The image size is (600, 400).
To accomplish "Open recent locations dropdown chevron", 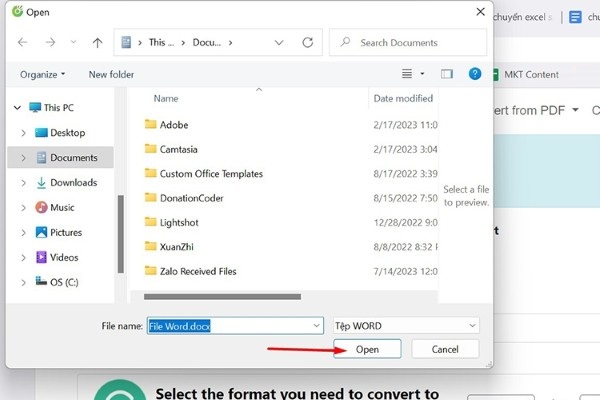I will [x=73, y=42].
